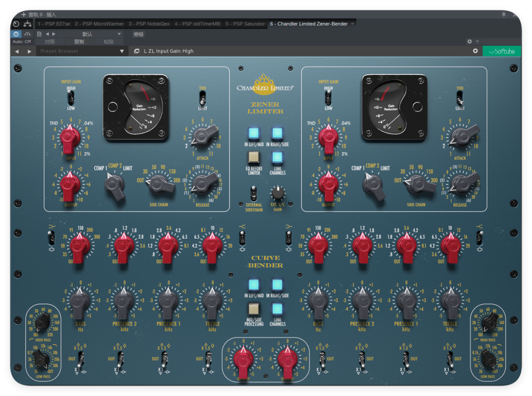Pin the plugin window
532x396 pixels.
coord(504,14)
